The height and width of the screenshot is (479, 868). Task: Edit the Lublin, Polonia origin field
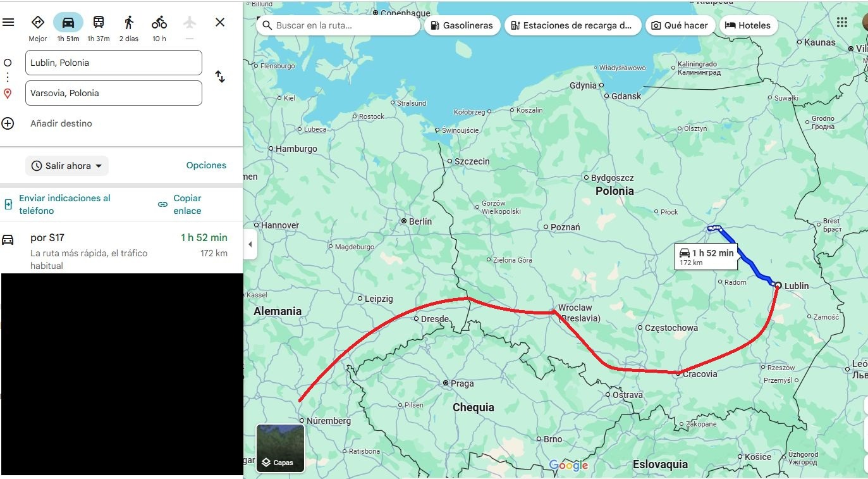point(114,63)
